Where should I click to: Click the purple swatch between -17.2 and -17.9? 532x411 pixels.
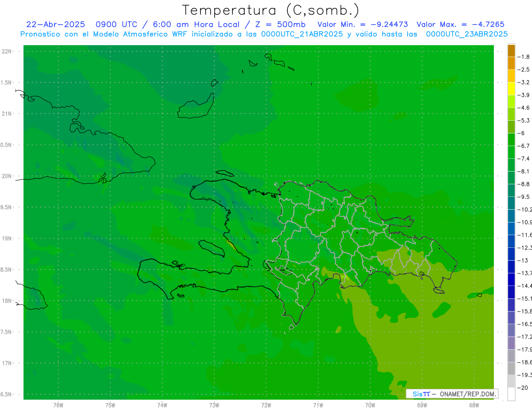511,344
